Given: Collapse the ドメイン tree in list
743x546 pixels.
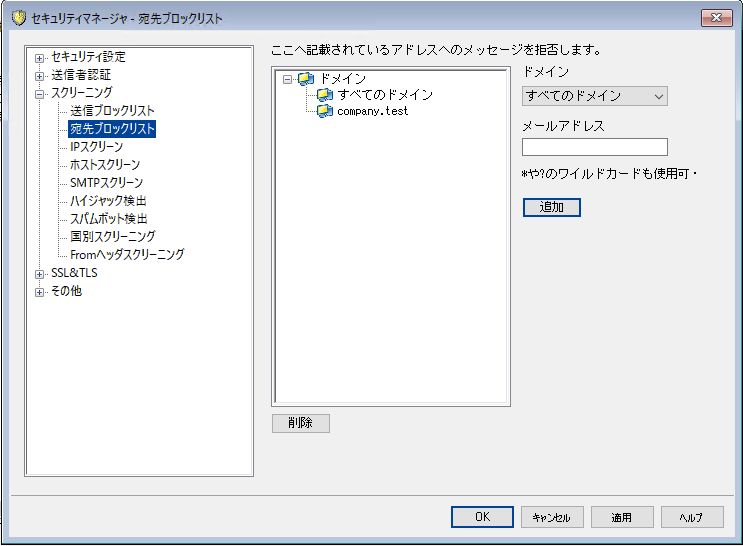Looking at the screenshot, I should click(288, 79).
